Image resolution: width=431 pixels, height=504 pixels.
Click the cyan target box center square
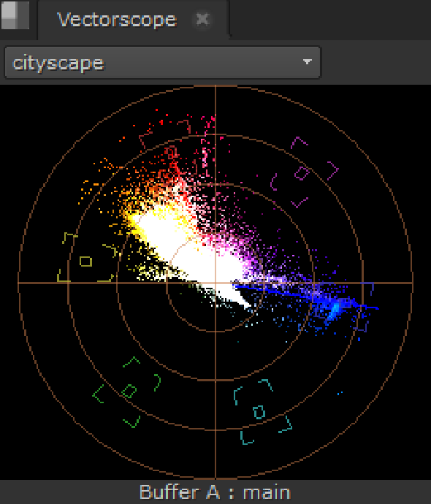(259, 412)
